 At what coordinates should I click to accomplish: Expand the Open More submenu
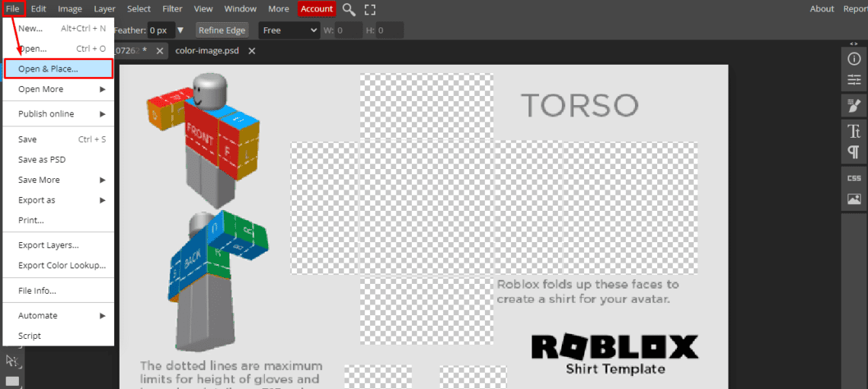pos(58,89)
